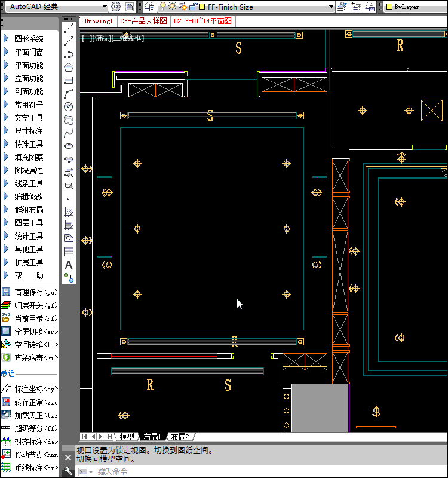Select the Arc draw tool
The height and width of the screenshot is (478, 448).
(x=69, y=94)
